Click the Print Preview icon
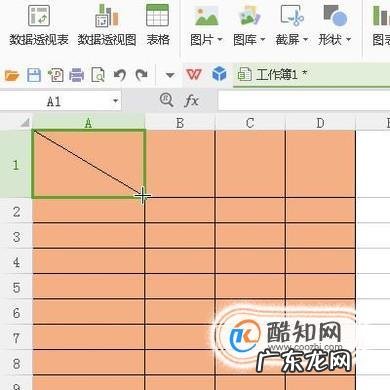 pyautogui.click(x=98, y=75)
